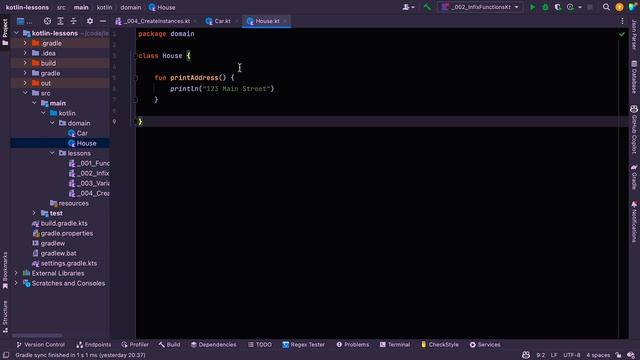The image size is (640, 360).
Task: Click Expand All in the Project panel
Action: coord(60,21)
